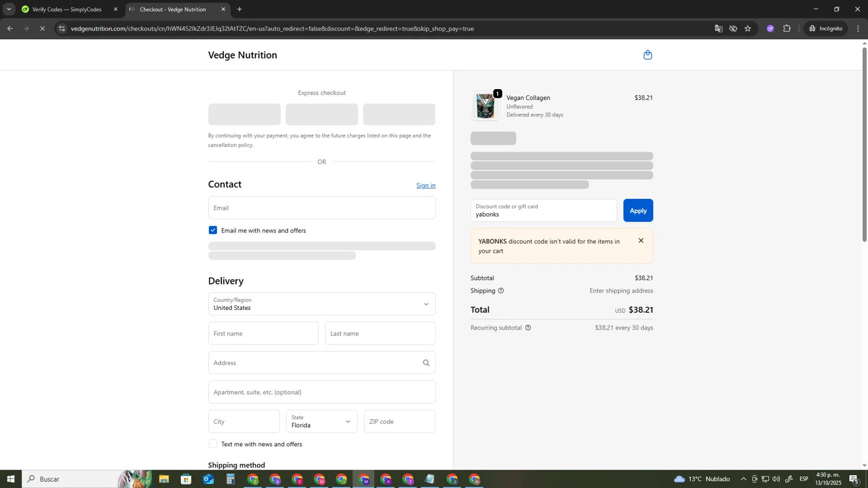The height and width of the screenshot is (488, 868).
Task: Uncheck Email me with news and offers
Action: pos(213,230)
